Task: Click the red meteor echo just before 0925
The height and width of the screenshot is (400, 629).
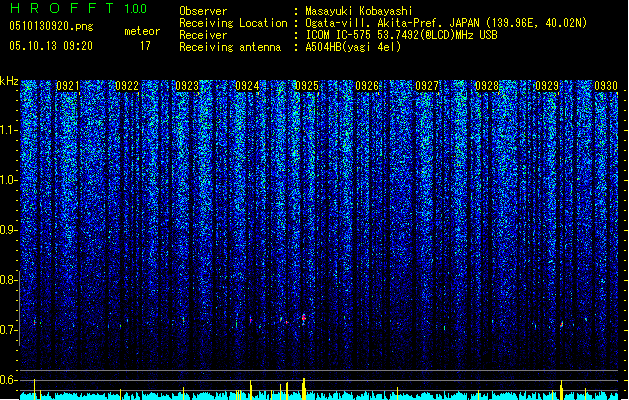Action: pyautogui.click(x=304, y=318)
